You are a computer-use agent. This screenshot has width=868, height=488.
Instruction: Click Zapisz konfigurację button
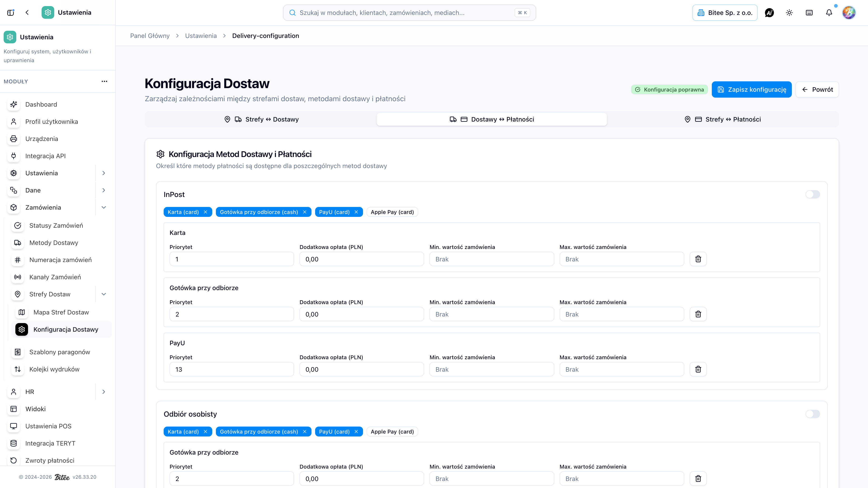(751, 89)
